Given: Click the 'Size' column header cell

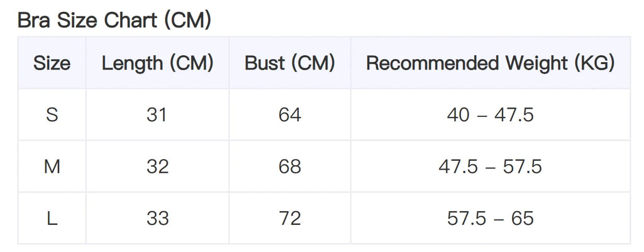Looking at the screenshot, I should (x=52, y=63).
